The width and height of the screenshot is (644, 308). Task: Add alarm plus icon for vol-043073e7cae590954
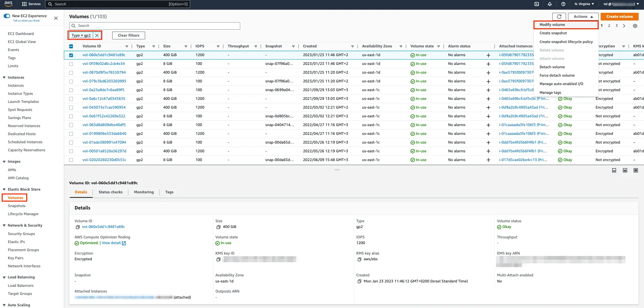point(488,108)
